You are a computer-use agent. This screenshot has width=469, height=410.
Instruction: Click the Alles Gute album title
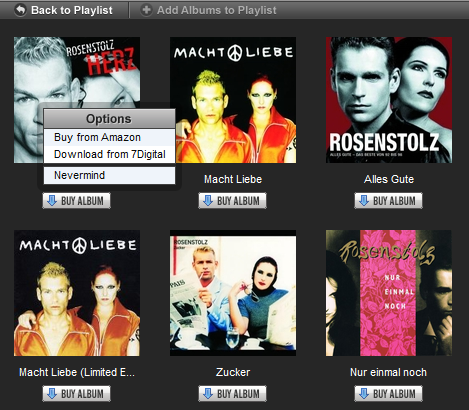(x=389, y=179)
